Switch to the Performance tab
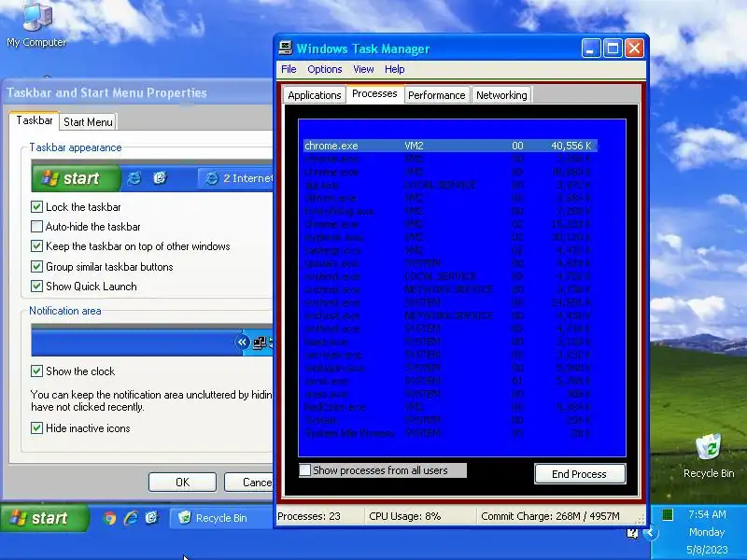The height and width of the screenshot is (560, 747). [437, 95]
